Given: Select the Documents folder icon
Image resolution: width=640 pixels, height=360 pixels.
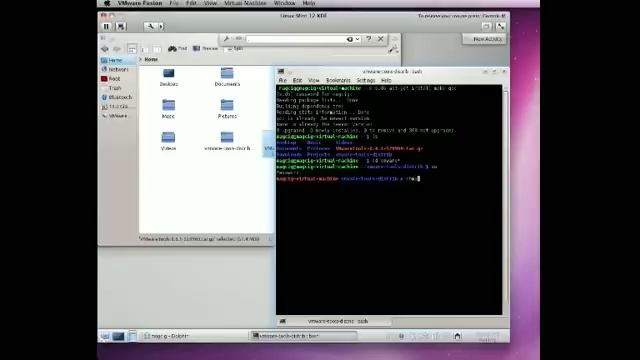Looking at the screenshot, I should (x=227, y=77).
